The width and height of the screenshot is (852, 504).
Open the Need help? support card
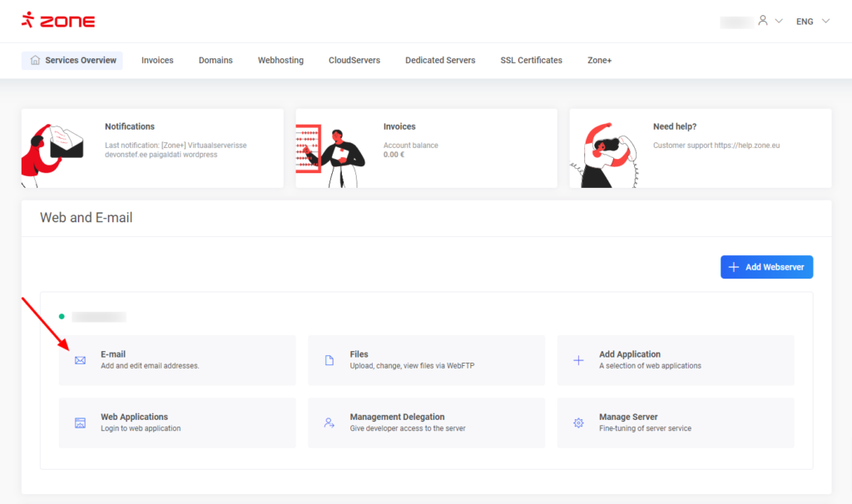click(700, 148)
